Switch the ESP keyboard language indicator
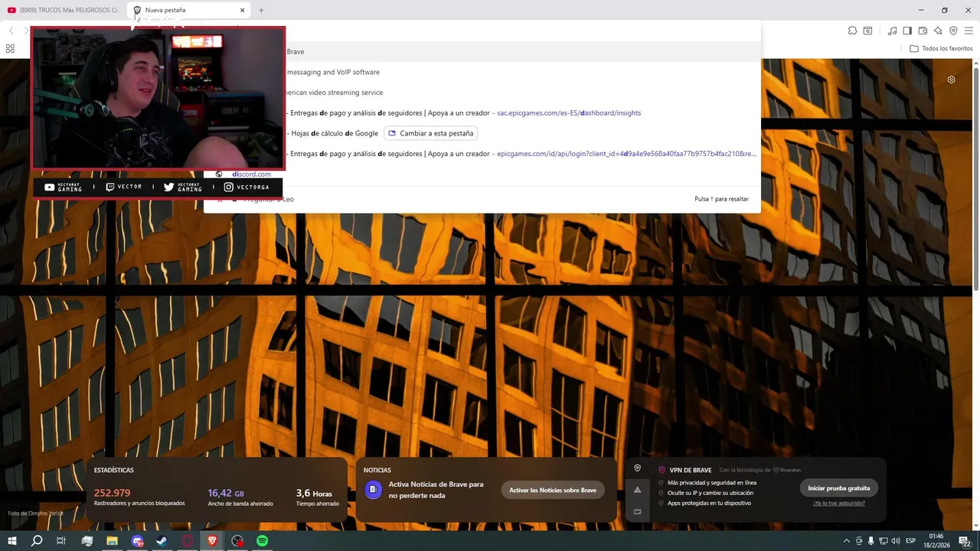Screen dimensions: 980x551 (x=911, y=541)
